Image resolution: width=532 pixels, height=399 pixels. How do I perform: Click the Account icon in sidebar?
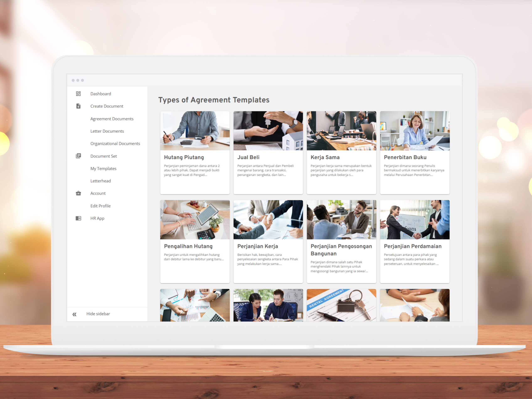pos(80,193)
